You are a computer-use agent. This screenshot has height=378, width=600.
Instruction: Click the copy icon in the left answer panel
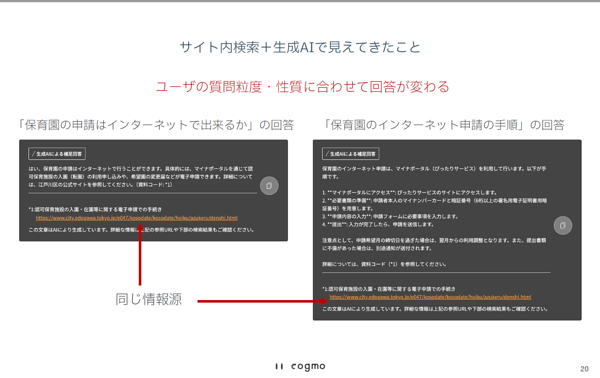[269, 186]
